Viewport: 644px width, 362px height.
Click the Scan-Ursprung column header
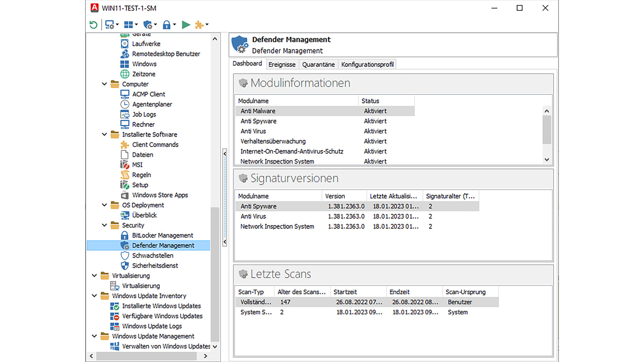click(471, 292)
